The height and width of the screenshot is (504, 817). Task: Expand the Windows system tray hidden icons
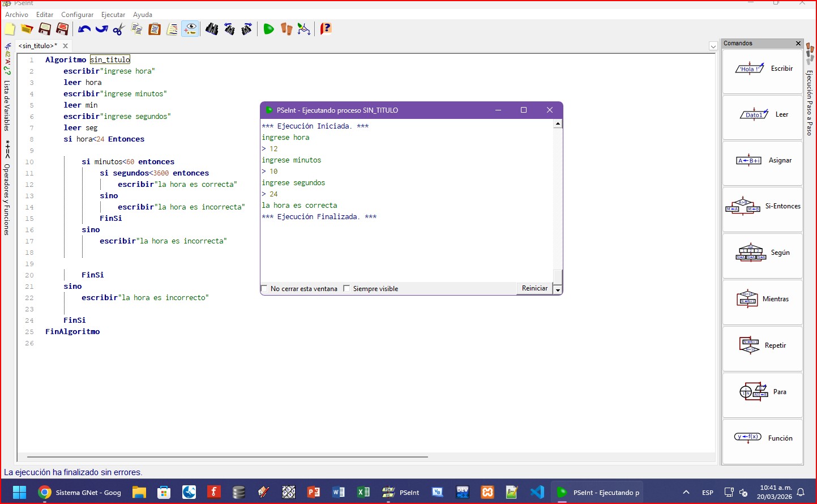coord(686,492)
